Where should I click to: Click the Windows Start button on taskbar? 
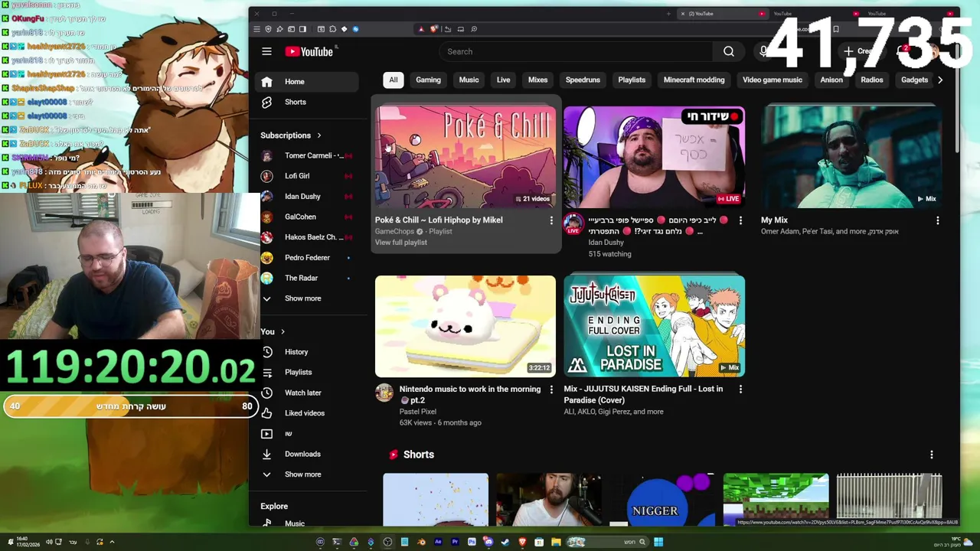(x=658, y=542)
